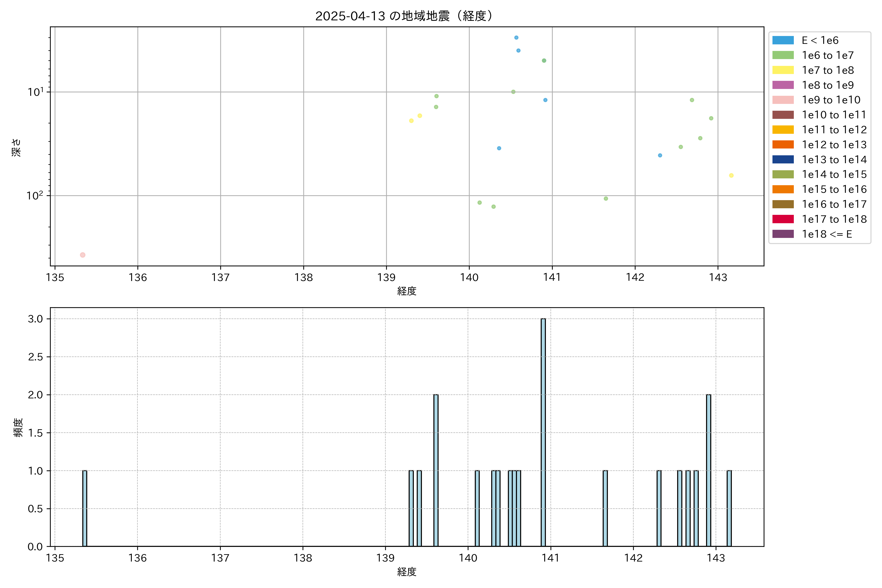Click the green scatter point near longitude 141.6
882x588 pixels.
point(606,198)
